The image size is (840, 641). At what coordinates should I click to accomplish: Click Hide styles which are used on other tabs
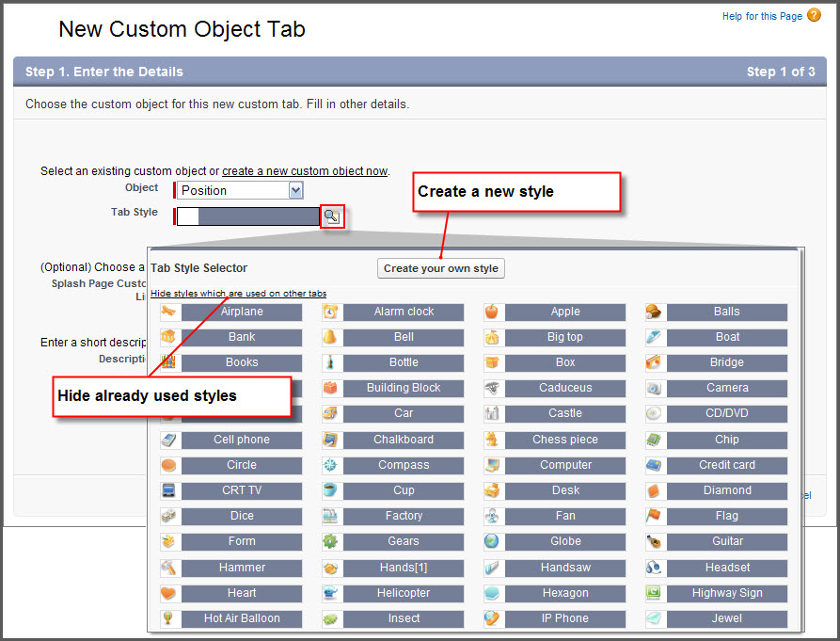coord(238,293)
